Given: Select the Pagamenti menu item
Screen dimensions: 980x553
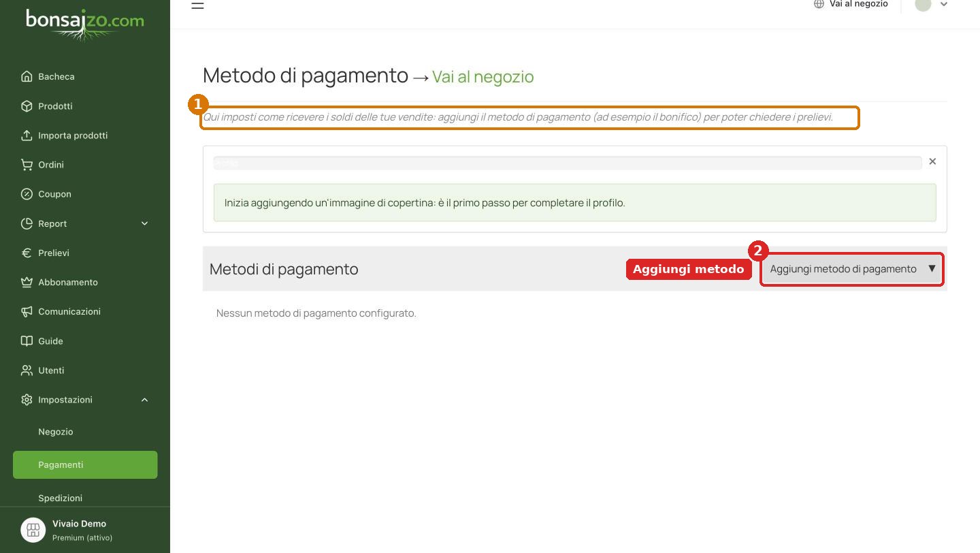Looking at the screenshot, I should [85, 464].
